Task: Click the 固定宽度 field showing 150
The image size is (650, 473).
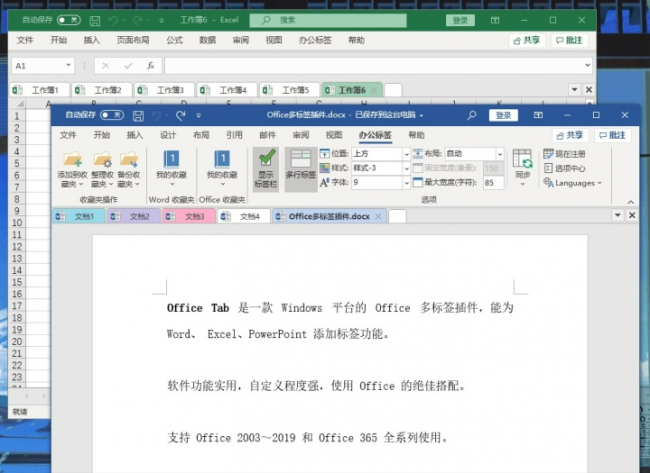Action: (493, 168)
